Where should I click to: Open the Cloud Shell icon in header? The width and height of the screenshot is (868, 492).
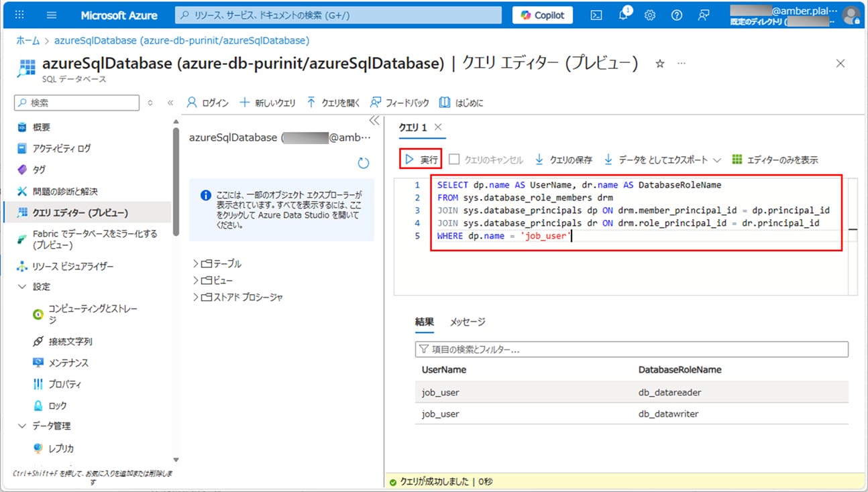coord(596,15)
